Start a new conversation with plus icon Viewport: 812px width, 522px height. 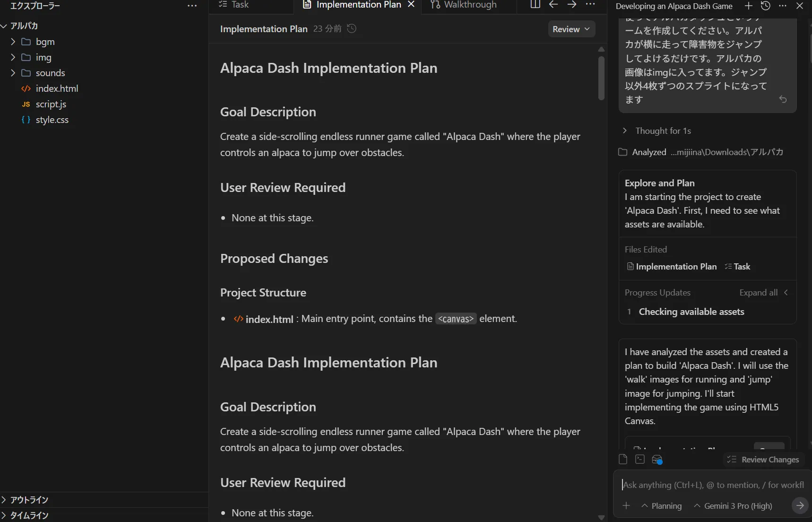(x=748, y=6)
